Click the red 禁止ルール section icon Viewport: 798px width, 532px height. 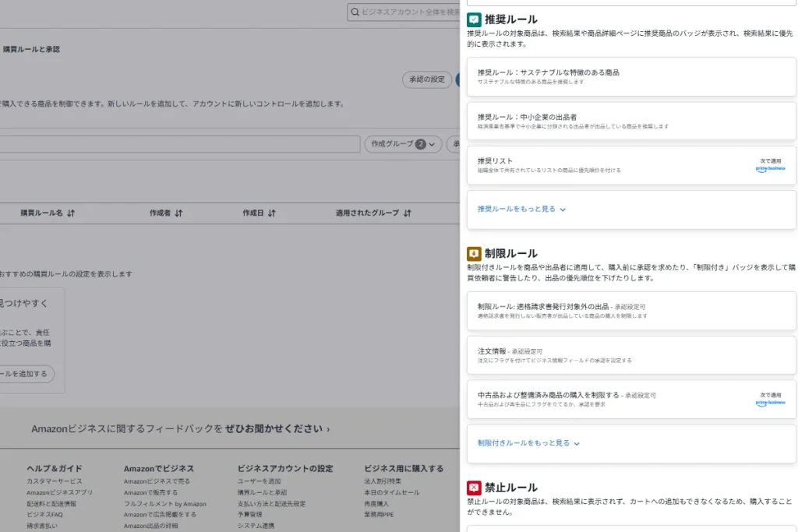click(474, 488)
